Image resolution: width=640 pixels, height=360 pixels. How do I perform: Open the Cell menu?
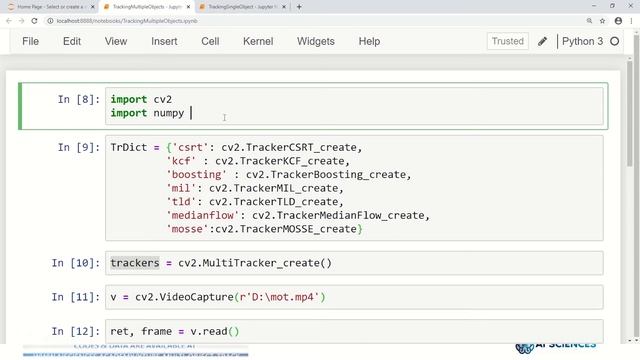[210, 41]
